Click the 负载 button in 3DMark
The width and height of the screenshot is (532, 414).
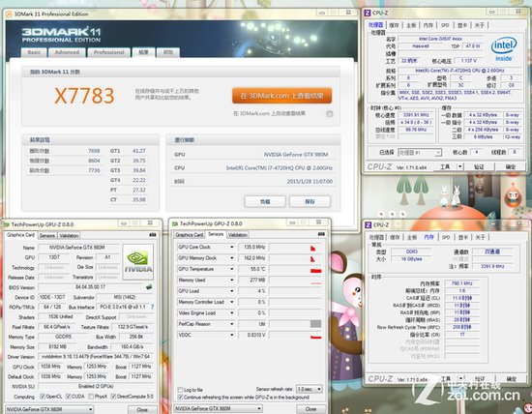pos(265,201)
